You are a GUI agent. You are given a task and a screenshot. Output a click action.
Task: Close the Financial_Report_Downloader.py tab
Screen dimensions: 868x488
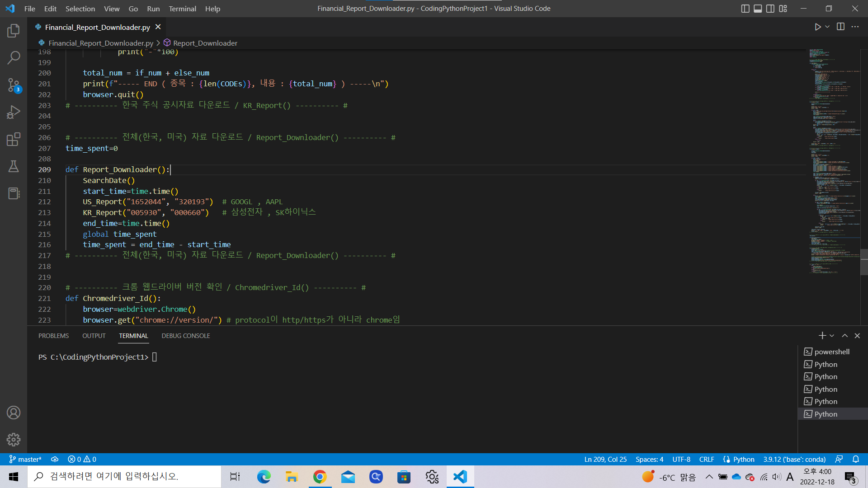click(158, 27)
